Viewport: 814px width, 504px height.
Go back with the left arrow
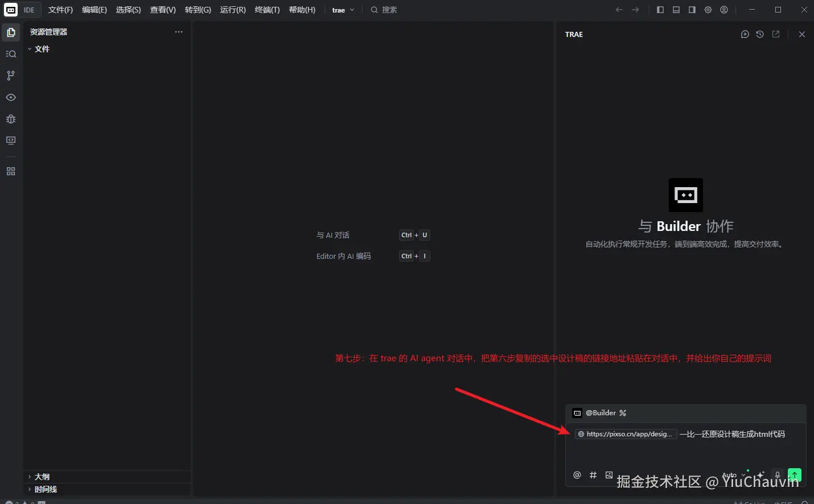619,10
